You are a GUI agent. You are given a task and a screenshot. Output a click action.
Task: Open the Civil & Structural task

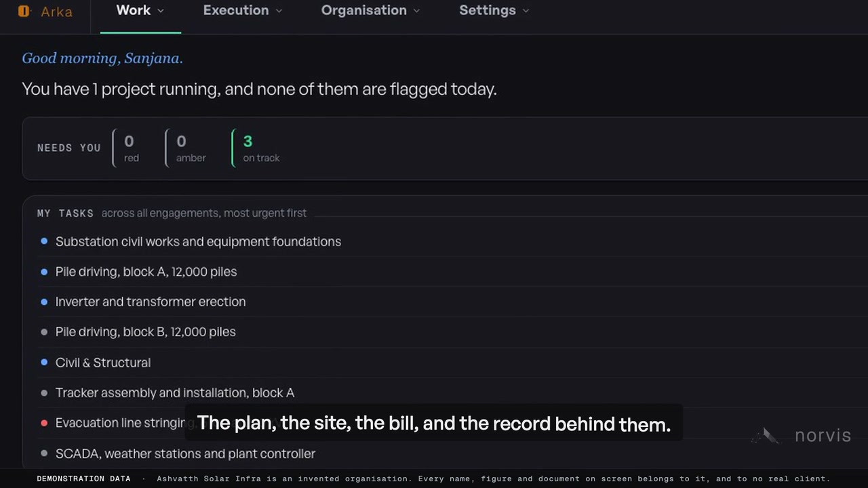(x=103, y=363)
